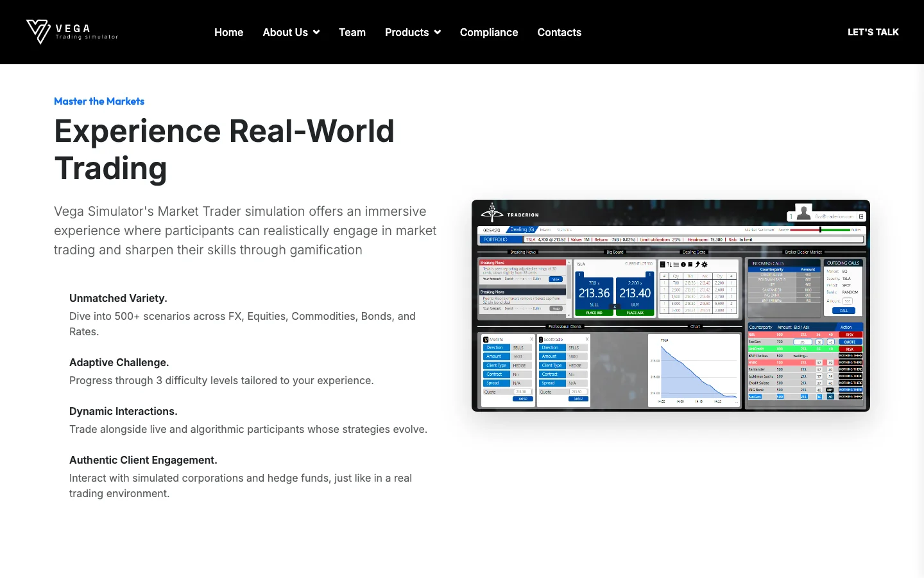Click the Market Trader simulation intro paragraph
Screen dimensions: 924x578
[245, 231]
